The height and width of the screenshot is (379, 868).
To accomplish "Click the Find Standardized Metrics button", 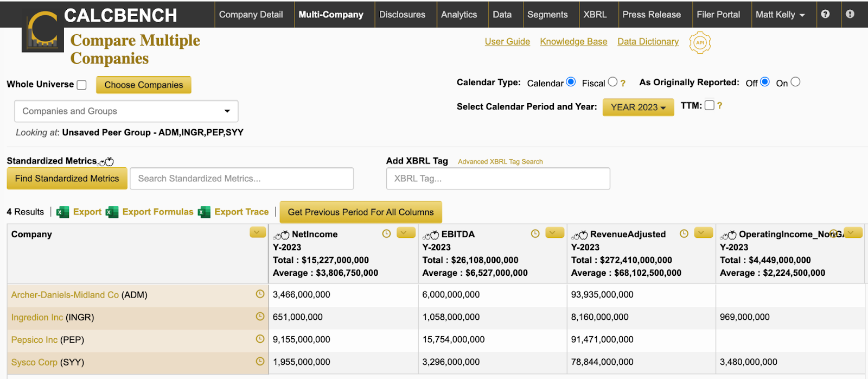I will 67,179.
